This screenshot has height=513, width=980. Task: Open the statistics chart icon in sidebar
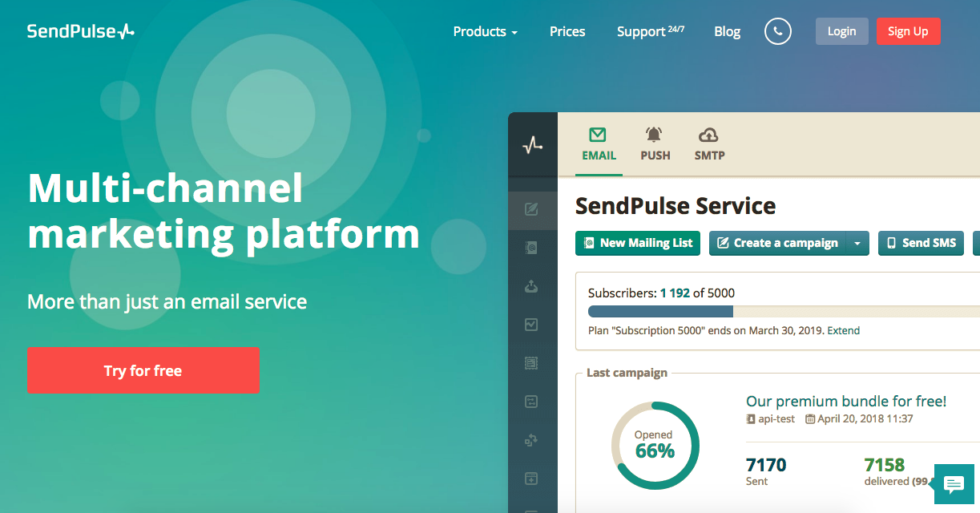531,325
